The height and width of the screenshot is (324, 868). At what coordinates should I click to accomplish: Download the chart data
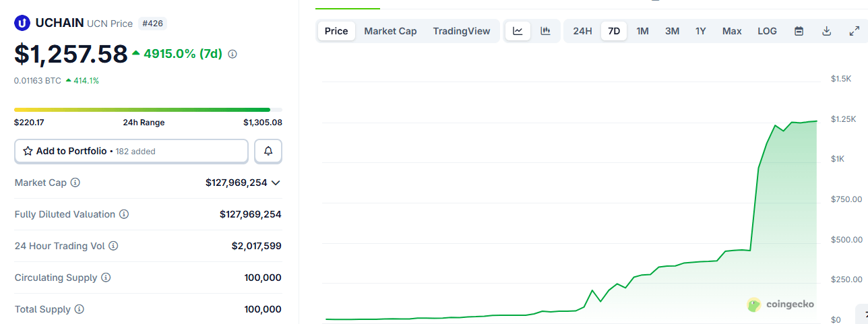pos(827,31)
